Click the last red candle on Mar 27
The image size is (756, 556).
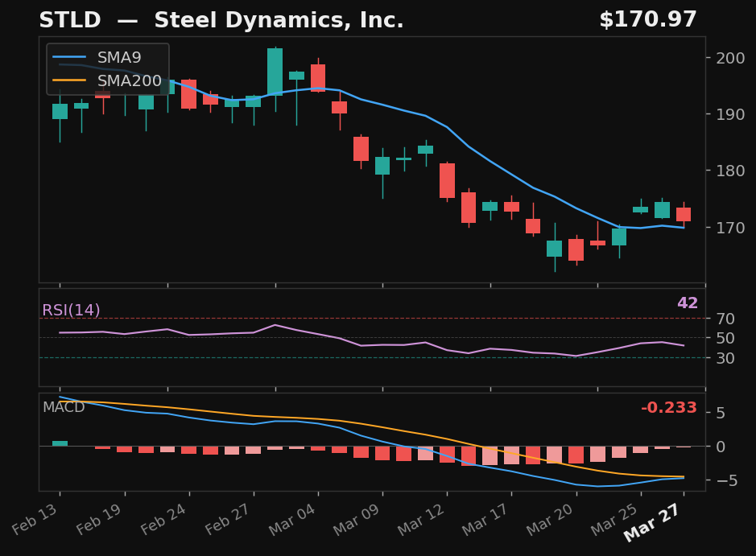point(683,213)
